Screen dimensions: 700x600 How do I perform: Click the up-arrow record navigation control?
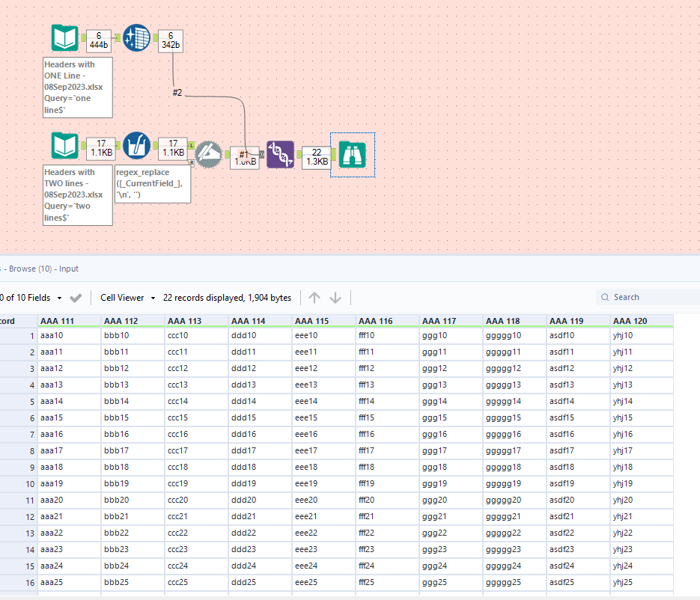click(x=314, y=297)
